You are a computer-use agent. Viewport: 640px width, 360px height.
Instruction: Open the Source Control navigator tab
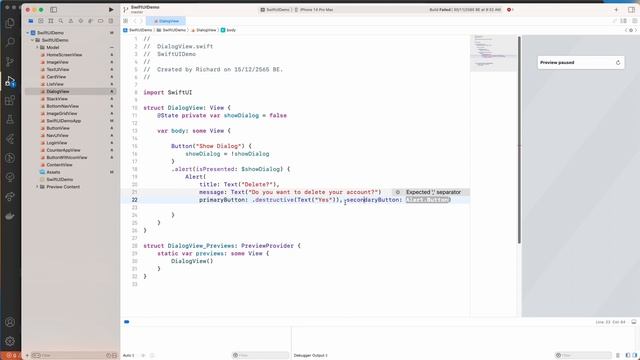coord(41,21)
